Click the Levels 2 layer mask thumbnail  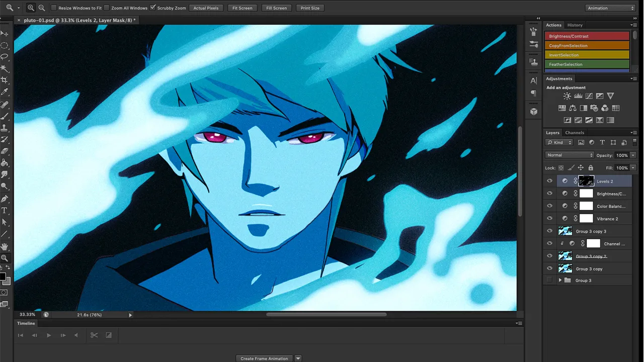tap(586, 181)
